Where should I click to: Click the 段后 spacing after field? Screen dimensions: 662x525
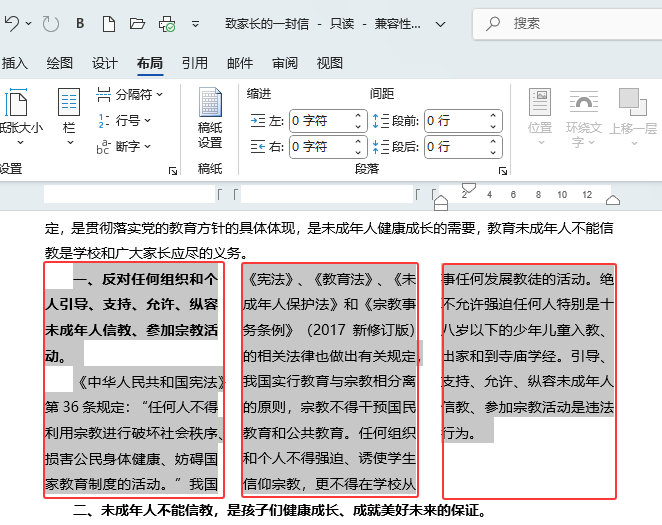pos(457,146)
